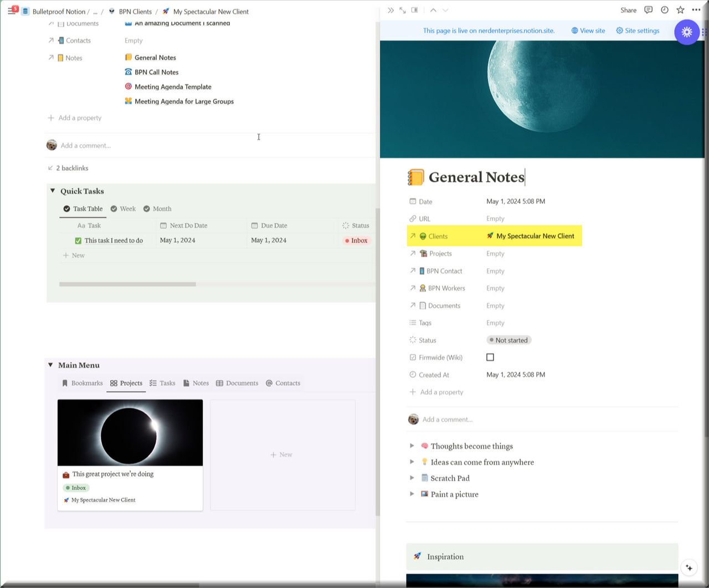Viewport: 709px width, 588px height.
Task: Expand the 'Thoughts become things' toggle
Action: [x=412, y=446]
